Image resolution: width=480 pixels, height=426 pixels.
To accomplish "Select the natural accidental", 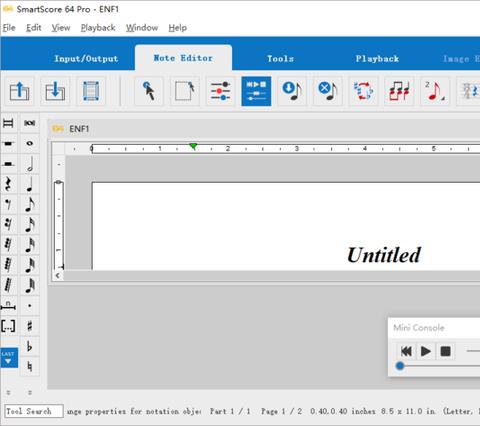I will [x=30, y=367].
